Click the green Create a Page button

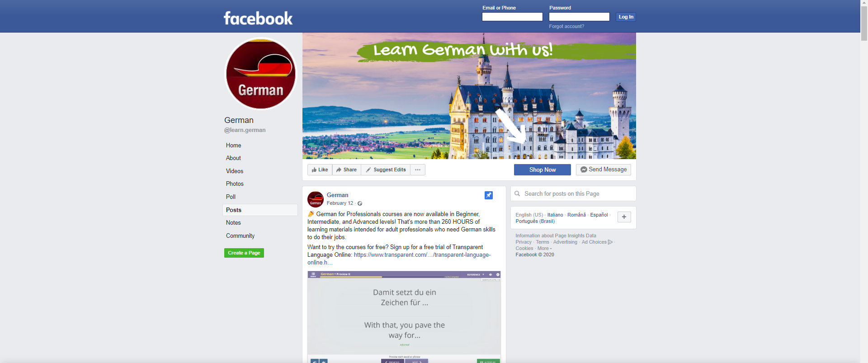[x=244, y=253]
